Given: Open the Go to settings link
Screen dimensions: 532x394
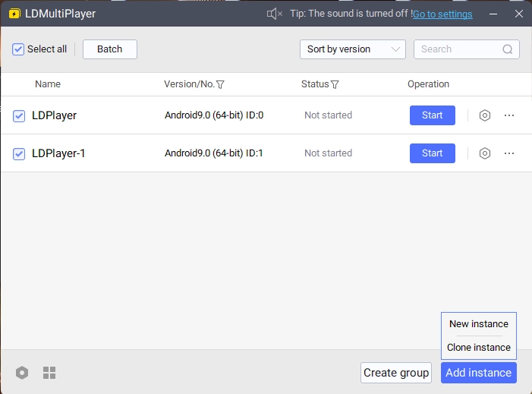Looking at the screenshot, I should click(x=442, y=14).
